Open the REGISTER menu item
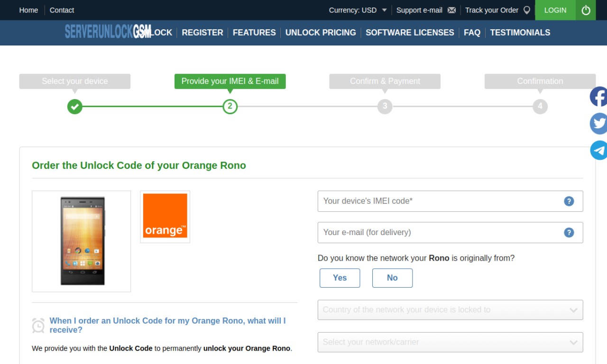The image size is (607, 364). click(x=202, y=33)
